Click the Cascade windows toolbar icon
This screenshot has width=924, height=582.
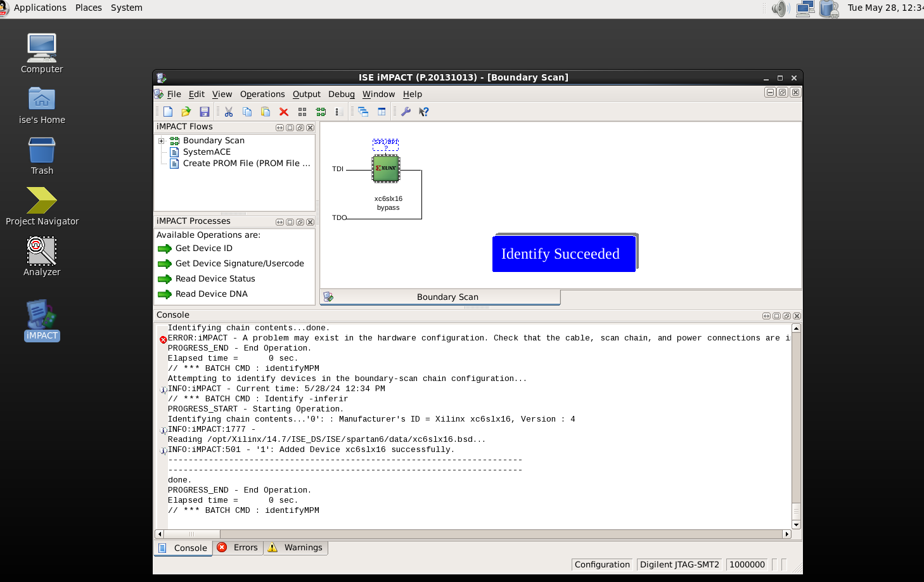[x=363, y=112]
